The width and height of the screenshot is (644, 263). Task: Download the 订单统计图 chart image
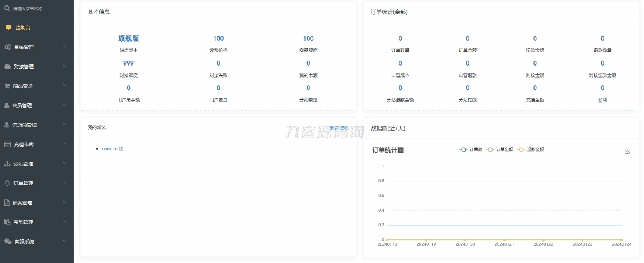tap(627, 151)
